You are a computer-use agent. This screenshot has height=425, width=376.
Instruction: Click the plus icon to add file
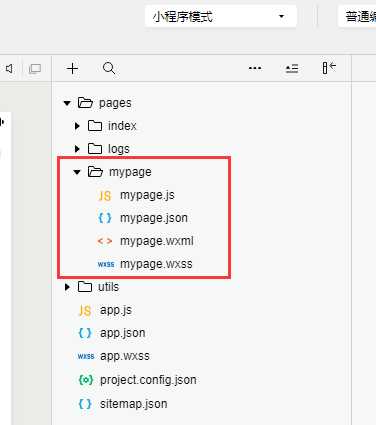click(x=72, y=69)
